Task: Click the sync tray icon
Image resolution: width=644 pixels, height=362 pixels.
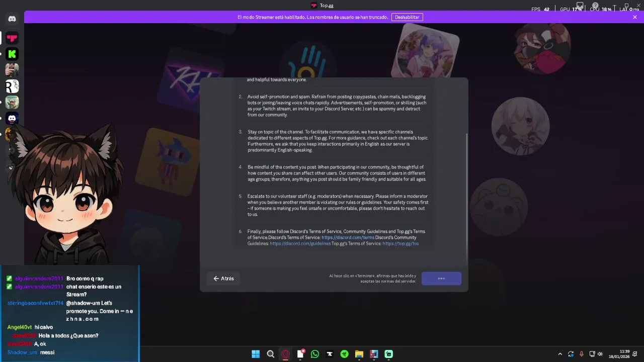Action: 571,354
